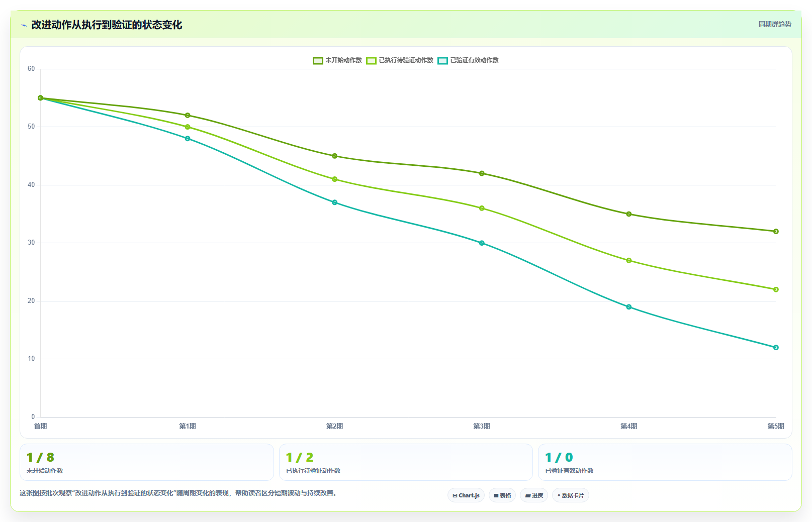Select the dark green data point at 第5期

tap(776, 231)
